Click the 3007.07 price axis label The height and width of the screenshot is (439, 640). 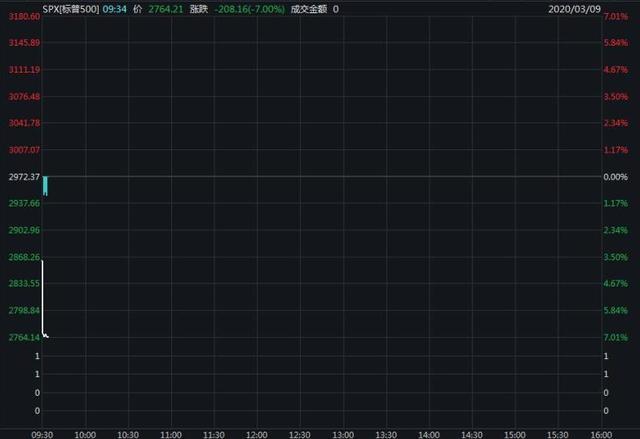[x=24, y=150]
